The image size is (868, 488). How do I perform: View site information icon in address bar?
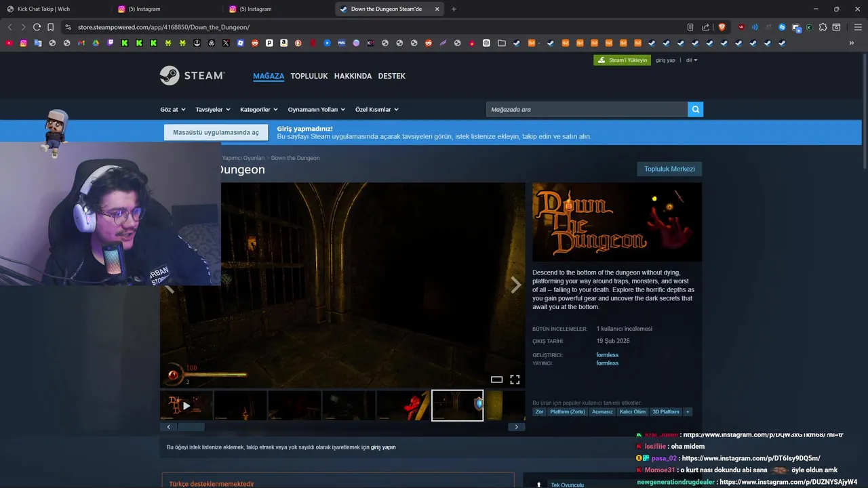tap(68, 27)
